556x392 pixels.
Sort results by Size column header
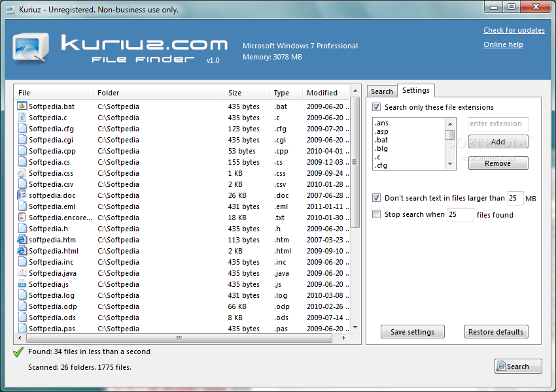[247, 93]
